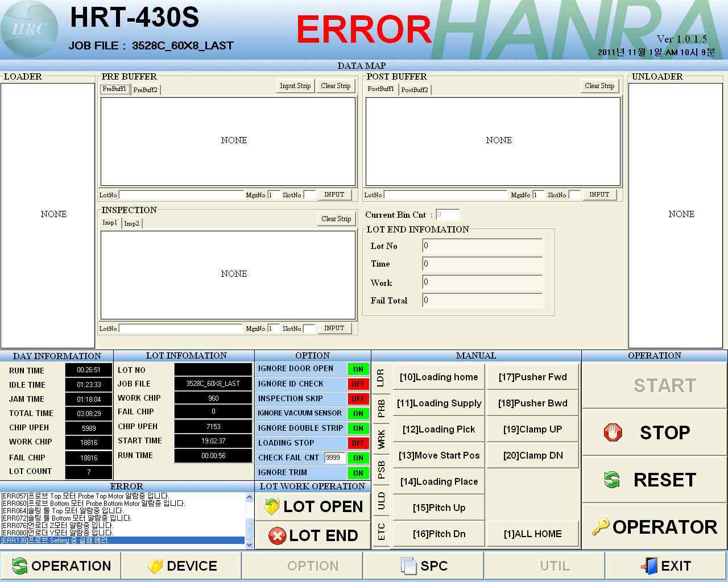Toggle INSPECTION SKIP option
The height and width of the screenshot is (582, 728).
358,398
